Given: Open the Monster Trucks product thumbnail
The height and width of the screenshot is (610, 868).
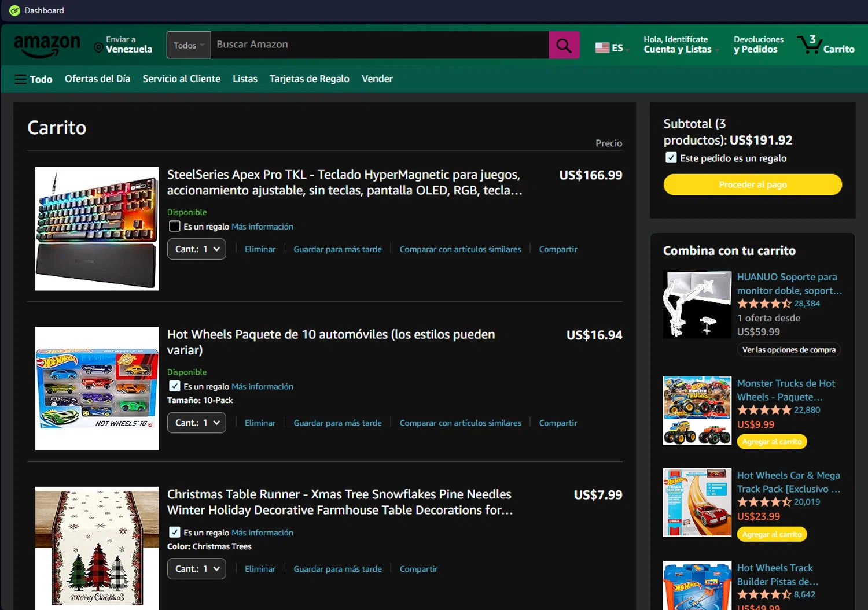Looking at the screenshot, I should tap(697, 411).
